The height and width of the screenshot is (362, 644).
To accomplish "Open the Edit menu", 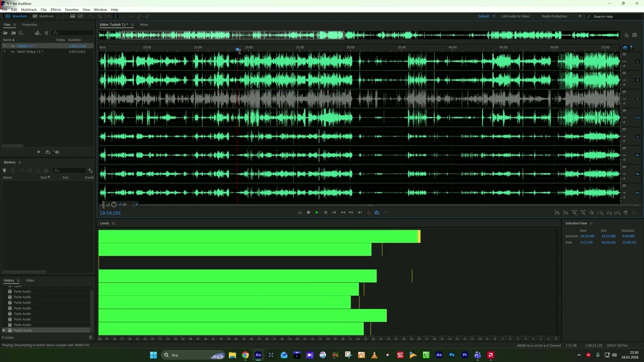I will [x=14, y=10].
